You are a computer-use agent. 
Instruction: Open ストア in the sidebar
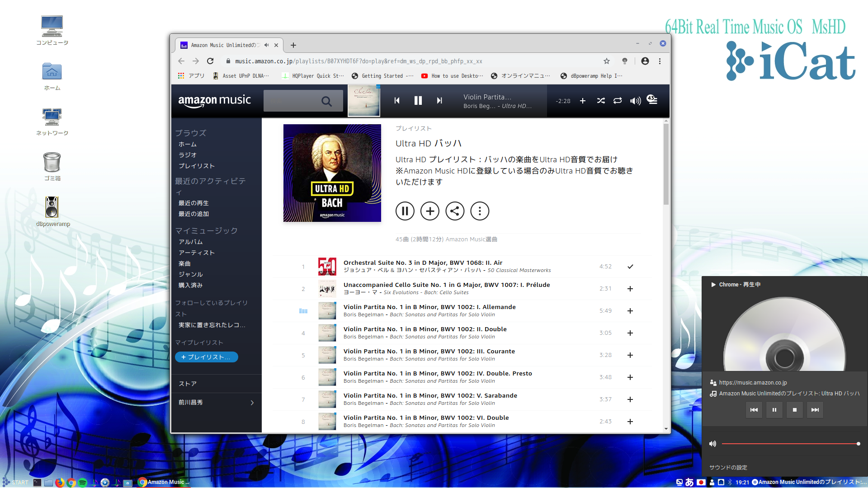188,384
